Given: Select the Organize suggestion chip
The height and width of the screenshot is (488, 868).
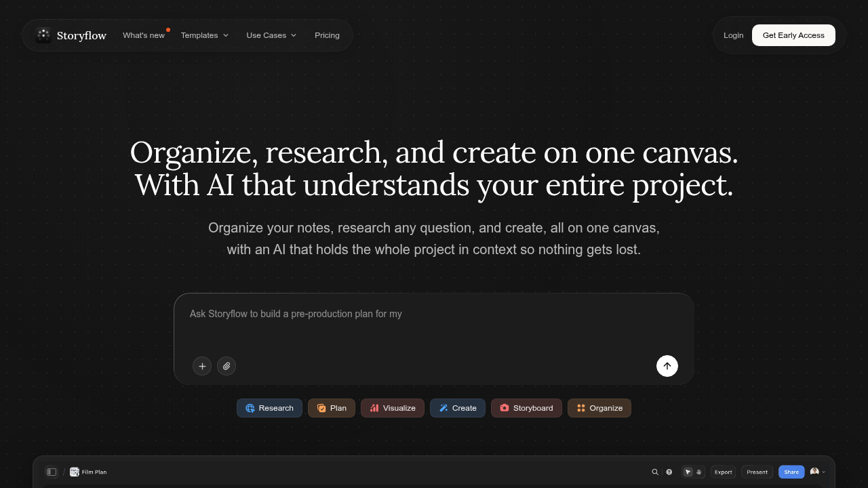Looking at the screenshot, I should coord(599,408).
